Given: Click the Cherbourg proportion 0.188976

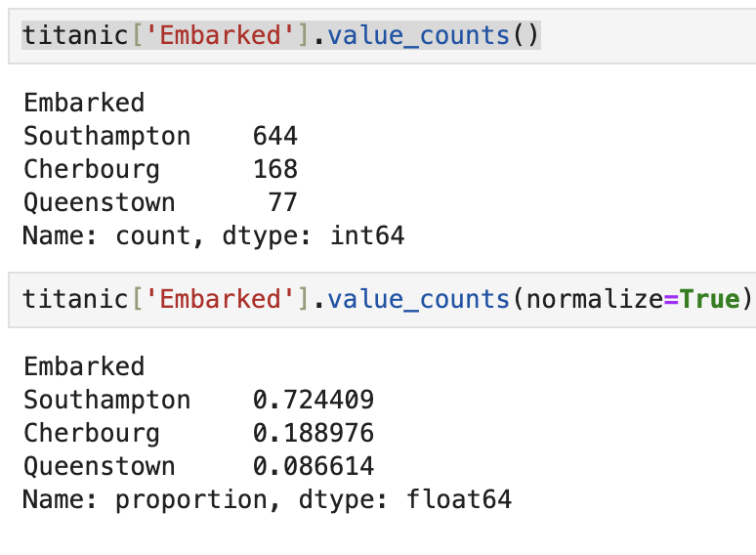Looking at the screenshot, I should coord(314,433).
